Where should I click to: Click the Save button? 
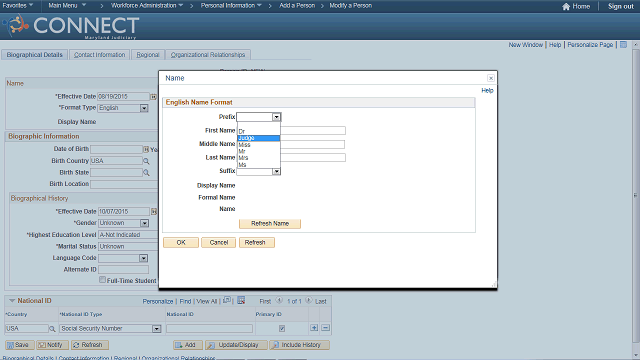pyautogui.click(x=20, y=345)
